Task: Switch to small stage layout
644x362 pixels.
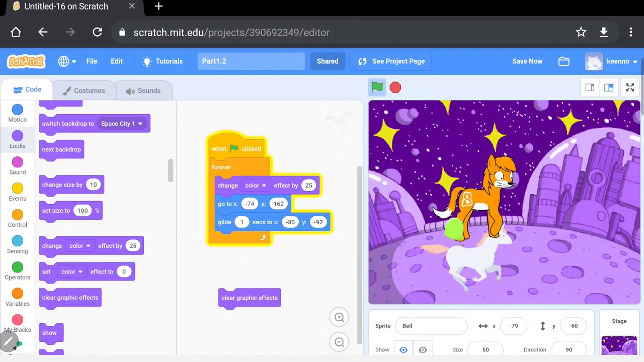Action: coord(590,87)
